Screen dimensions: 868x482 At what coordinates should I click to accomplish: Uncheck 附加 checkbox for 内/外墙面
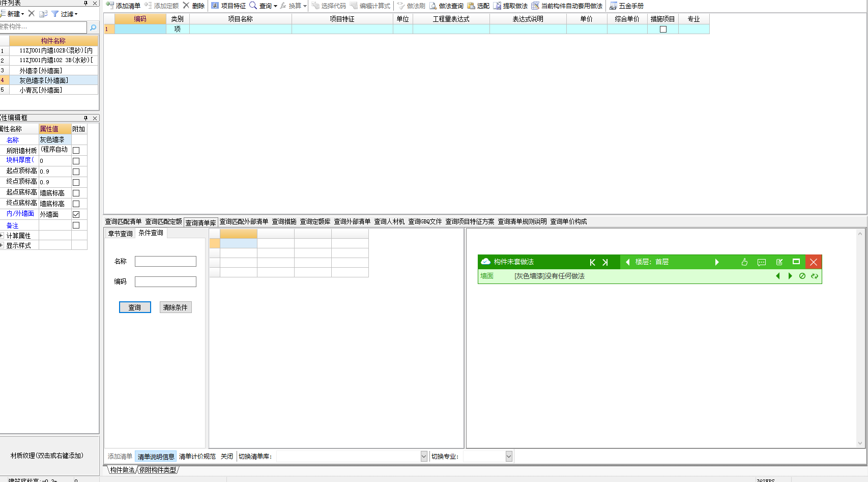[x=76, y=214]
